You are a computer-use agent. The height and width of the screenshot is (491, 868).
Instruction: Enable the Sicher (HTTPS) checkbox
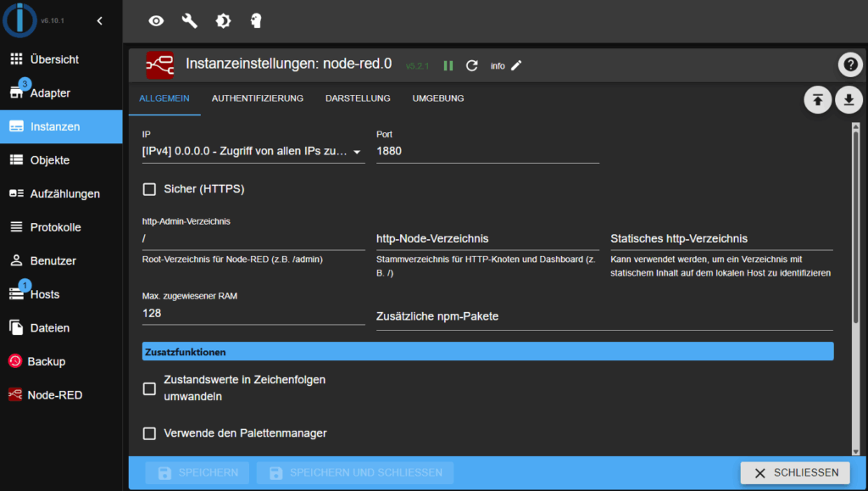pos(150,189)
